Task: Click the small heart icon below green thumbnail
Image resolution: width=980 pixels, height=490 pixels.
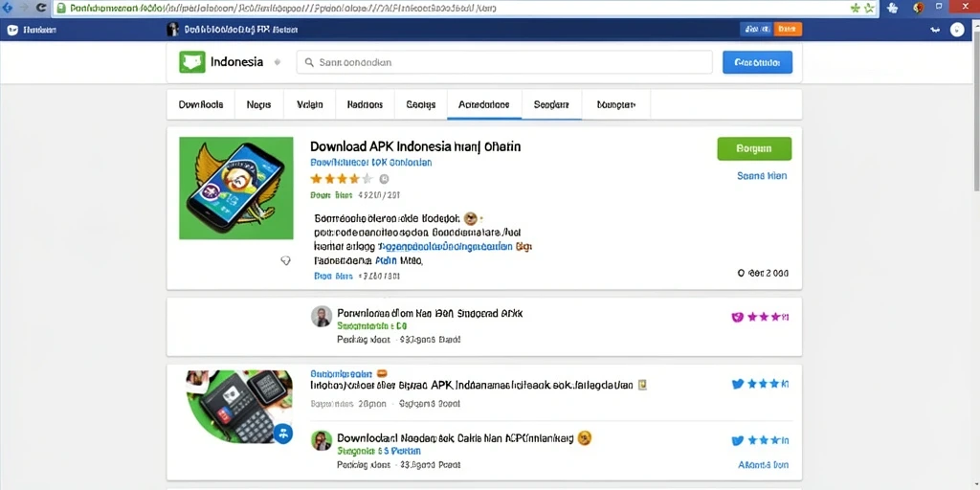Action: pyautogui.click(x=285, y=260)
